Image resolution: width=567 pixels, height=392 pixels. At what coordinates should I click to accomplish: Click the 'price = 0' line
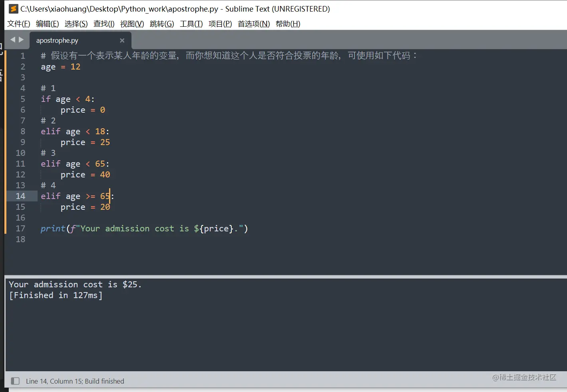83,110
